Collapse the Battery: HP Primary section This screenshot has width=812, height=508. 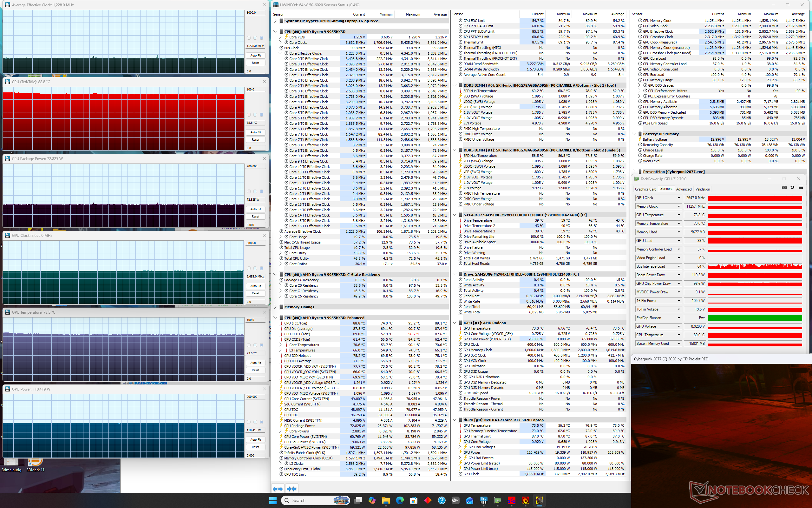click(x=634, y=134)
